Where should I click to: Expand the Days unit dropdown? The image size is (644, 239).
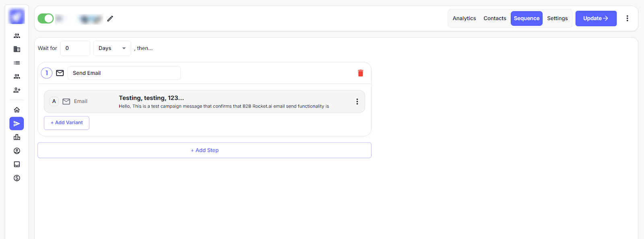112,48
